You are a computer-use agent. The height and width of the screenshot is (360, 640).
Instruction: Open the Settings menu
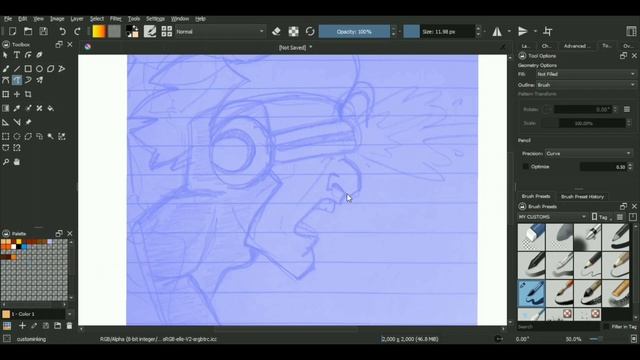155,19
